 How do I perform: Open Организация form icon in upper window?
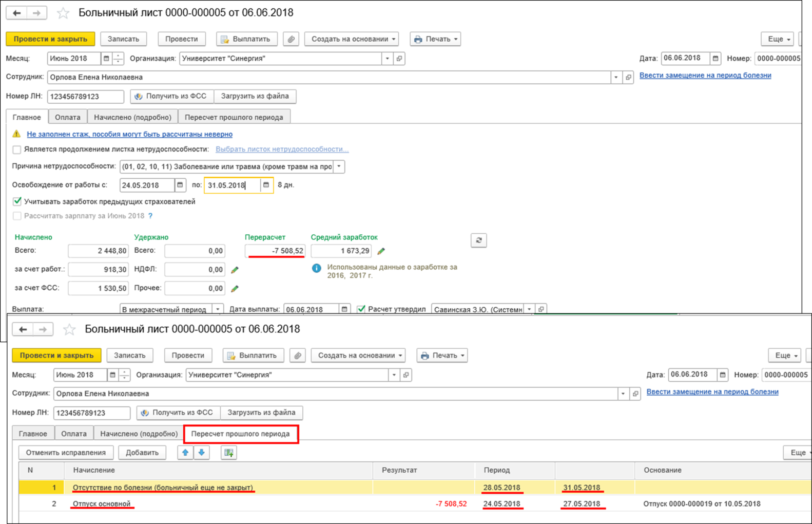point(399,59)
